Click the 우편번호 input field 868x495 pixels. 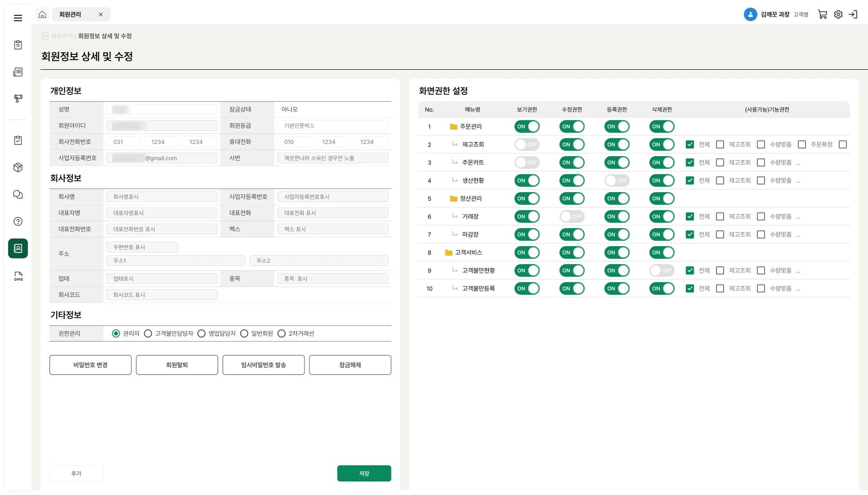[x=142, y=247]
